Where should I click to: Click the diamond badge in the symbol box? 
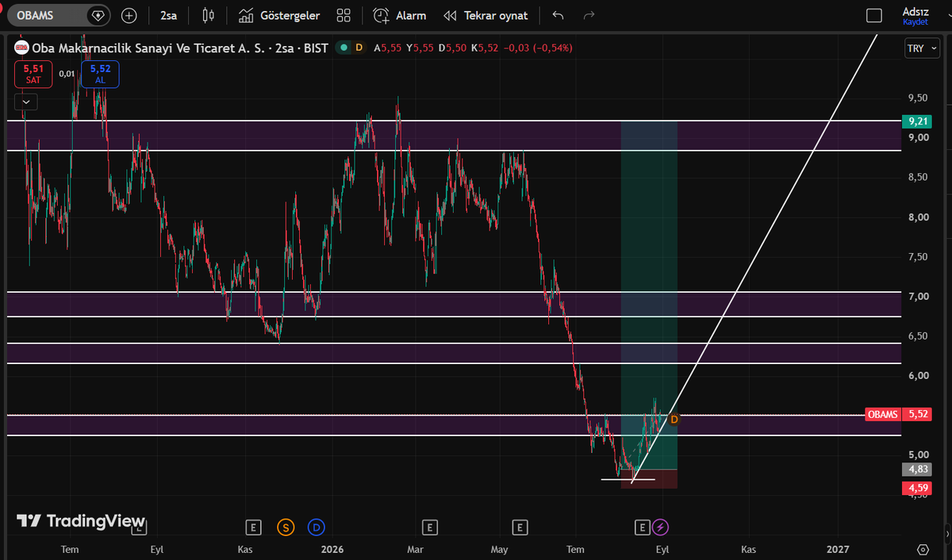pyautogui.click(x=98, y=15)
